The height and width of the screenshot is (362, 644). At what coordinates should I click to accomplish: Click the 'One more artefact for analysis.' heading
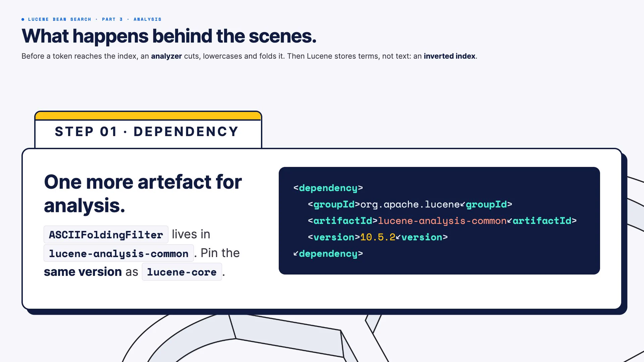[x=143, y=193]
